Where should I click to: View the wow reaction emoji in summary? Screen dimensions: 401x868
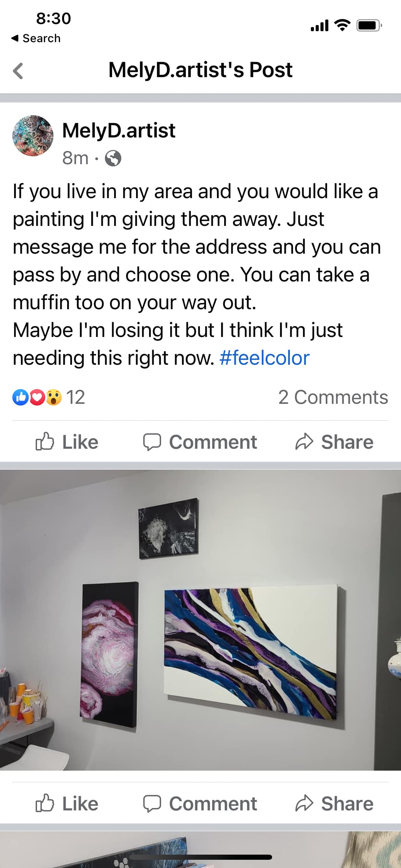[54, 397]
